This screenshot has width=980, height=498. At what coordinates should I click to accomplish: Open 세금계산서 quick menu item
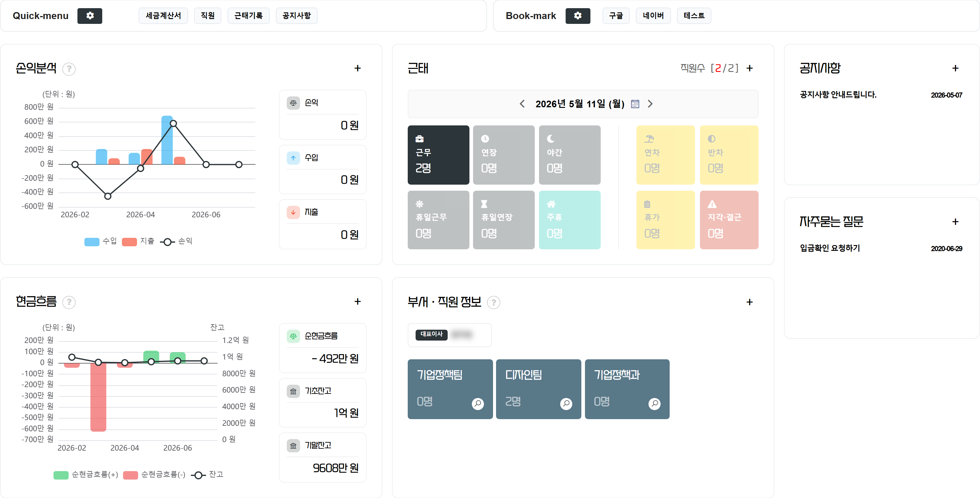pyautogui.click(x=163, y=16)
